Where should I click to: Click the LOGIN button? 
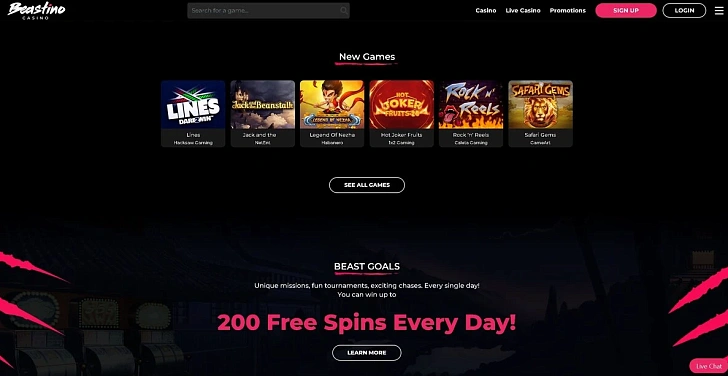click(x=684, y=10)
